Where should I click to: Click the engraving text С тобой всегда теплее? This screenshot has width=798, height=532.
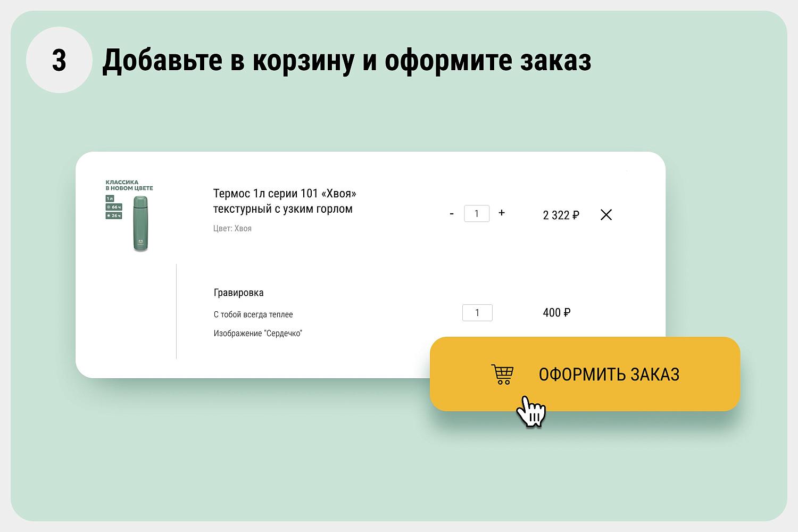tap(253, 314)
